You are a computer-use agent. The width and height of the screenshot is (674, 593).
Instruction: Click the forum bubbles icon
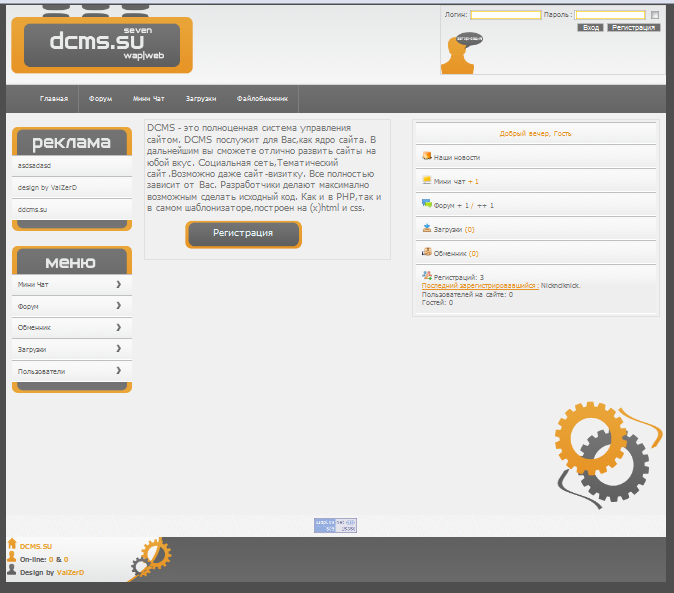426,204
